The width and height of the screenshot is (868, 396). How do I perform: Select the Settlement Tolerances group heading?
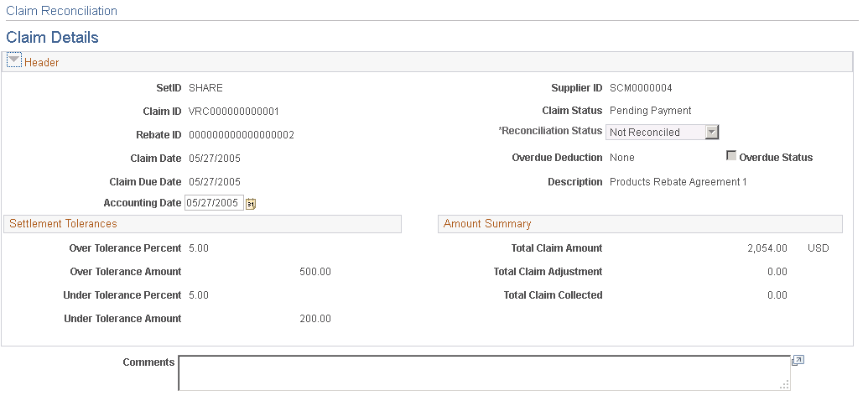pyautogui.click(x=63, y=224)
